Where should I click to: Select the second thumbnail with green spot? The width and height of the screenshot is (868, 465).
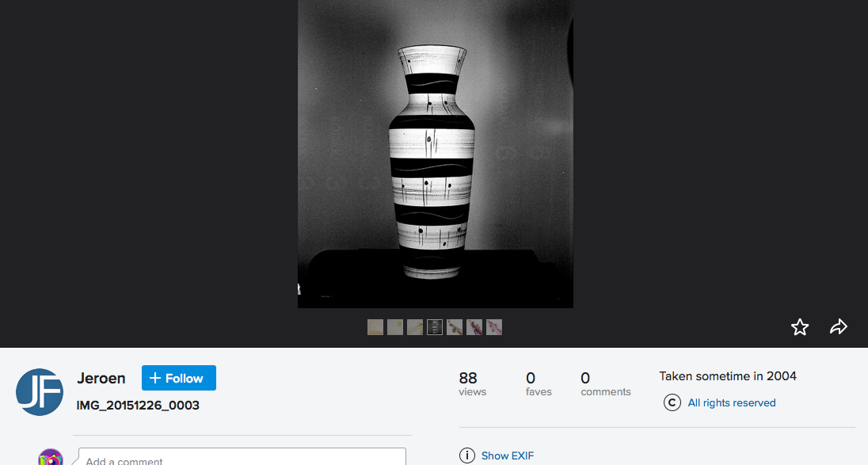(x=395, y=327)
